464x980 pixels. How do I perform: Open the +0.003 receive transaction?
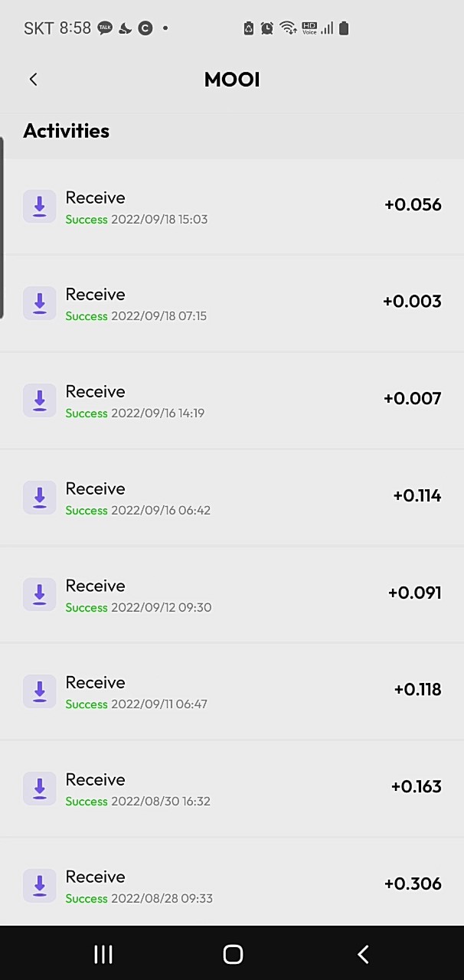232,303
